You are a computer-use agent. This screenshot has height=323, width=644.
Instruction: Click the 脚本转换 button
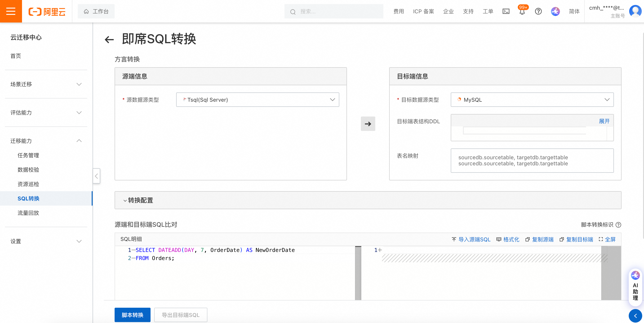(x=133, y=315)
